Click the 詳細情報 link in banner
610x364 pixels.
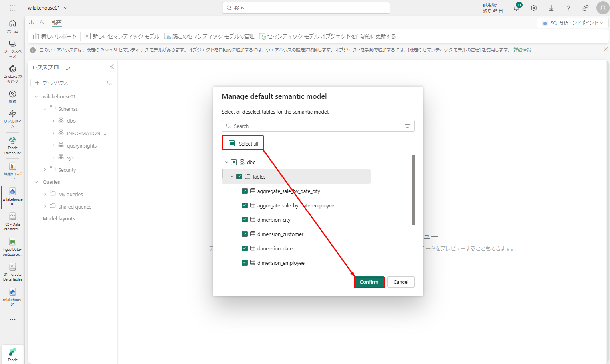tap(522, 50)
